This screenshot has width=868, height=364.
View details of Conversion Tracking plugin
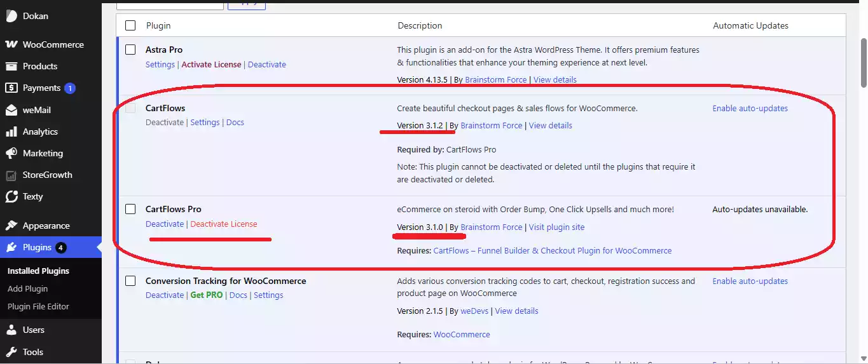[516, 311]
